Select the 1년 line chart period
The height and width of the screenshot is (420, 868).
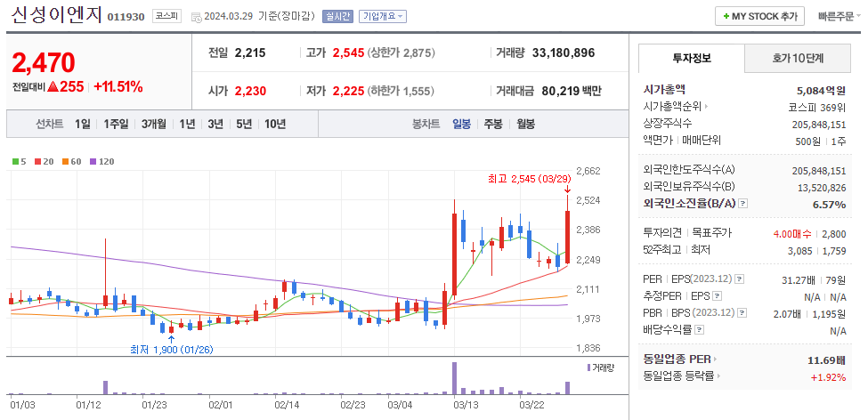187,124
